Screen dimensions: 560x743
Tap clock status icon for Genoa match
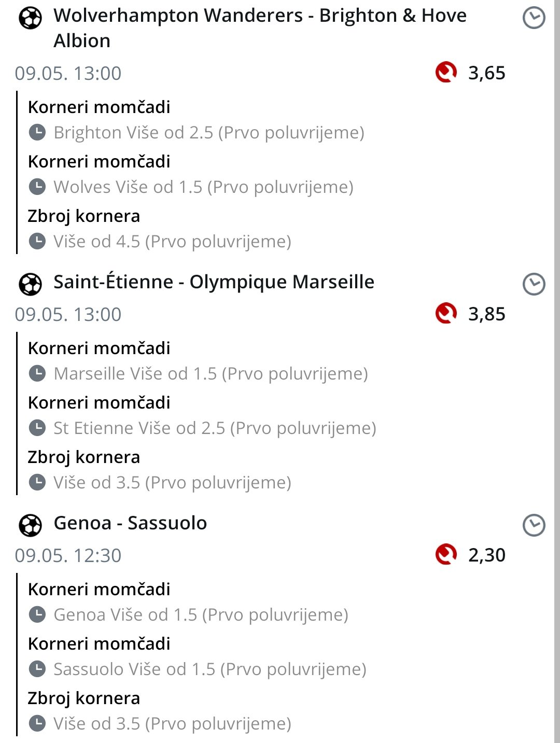[534, 525]
